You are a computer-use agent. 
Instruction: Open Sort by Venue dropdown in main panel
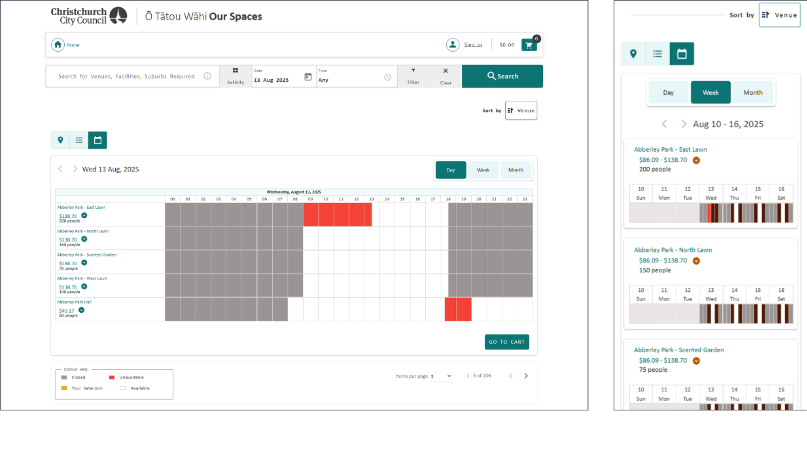click(x=521, y=110)
